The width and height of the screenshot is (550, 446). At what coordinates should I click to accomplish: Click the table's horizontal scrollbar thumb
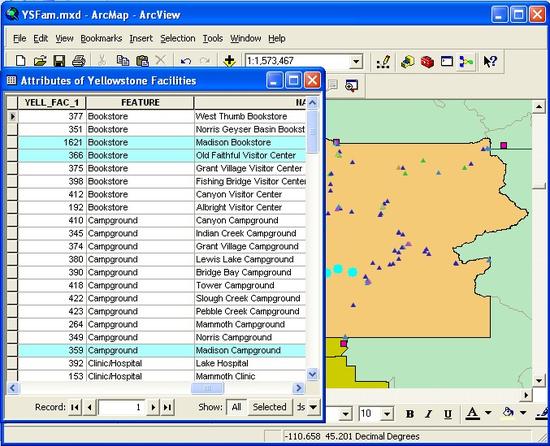[207, 388]
